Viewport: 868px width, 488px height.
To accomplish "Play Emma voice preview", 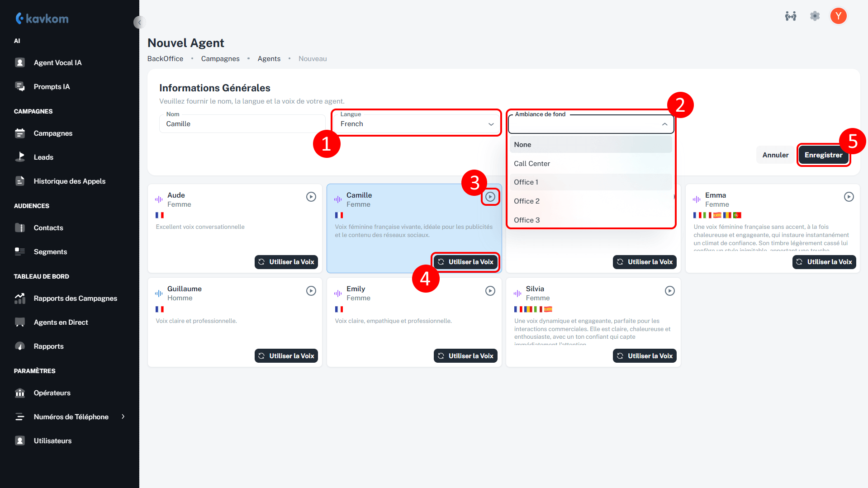I will (x=849, y=197).
